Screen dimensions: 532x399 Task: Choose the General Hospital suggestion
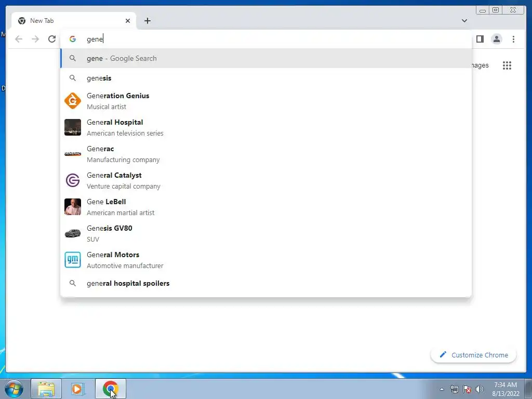pos(266,127)
